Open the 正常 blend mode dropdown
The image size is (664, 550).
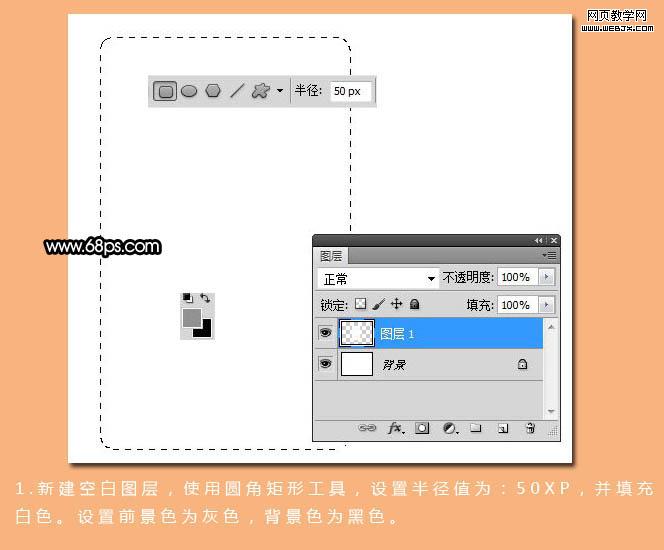[x=377, y=279]
